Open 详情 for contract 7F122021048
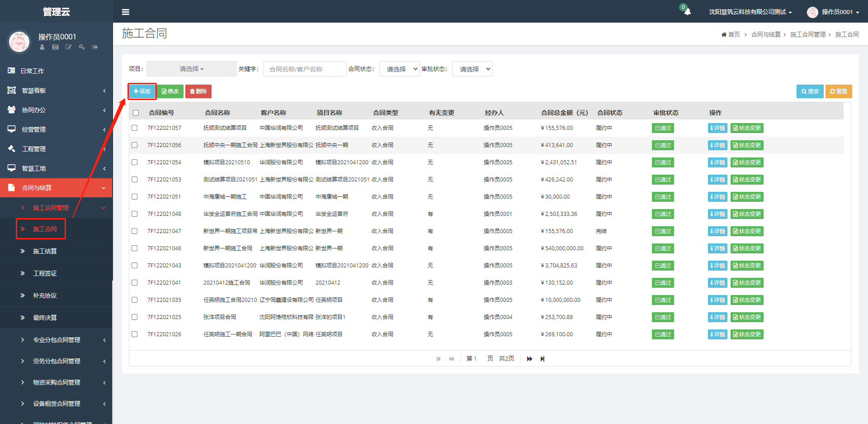The width and height of the screenshot is (868, 424). click(x=717, y=214)
